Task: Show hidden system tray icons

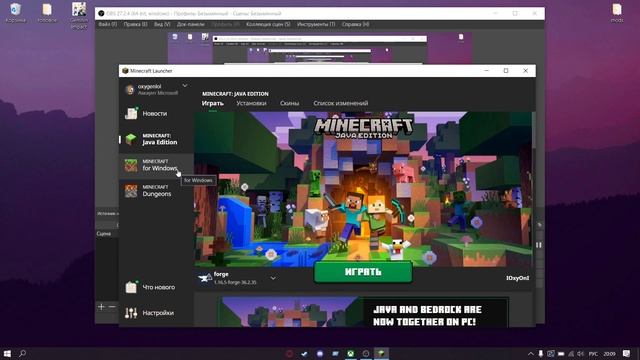Action: click(x=530, y=353)
